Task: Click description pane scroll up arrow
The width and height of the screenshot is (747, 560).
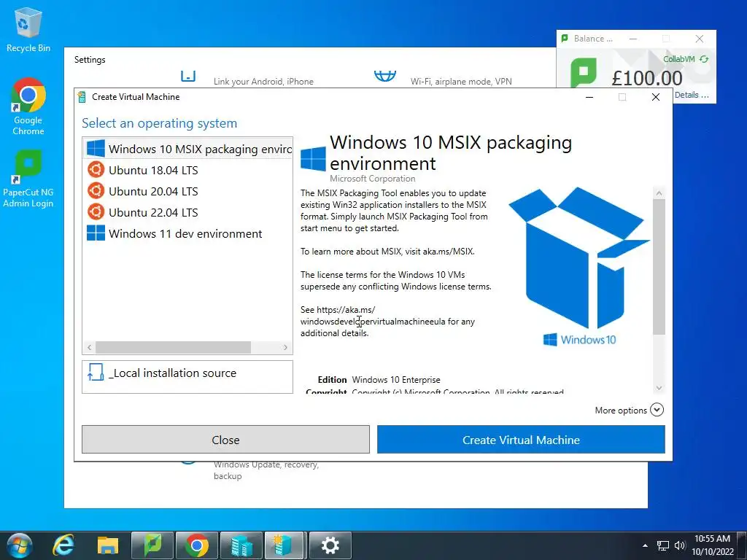Action: (659, 192)
